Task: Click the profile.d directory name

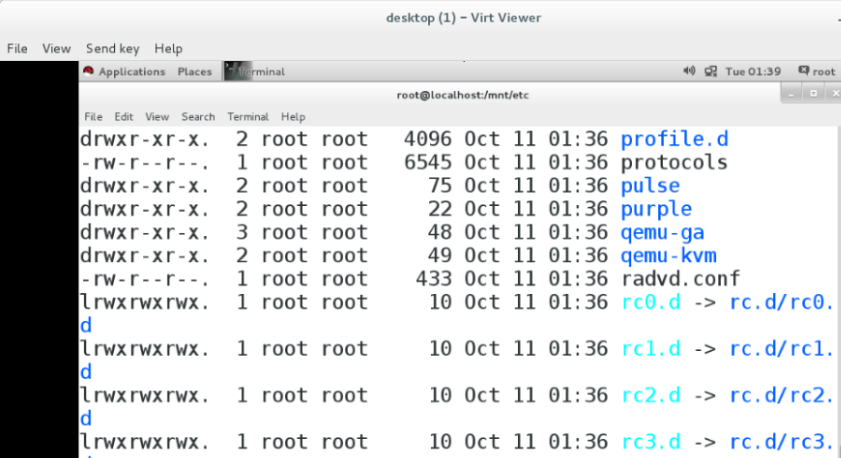Action: [x=675, y=139]
